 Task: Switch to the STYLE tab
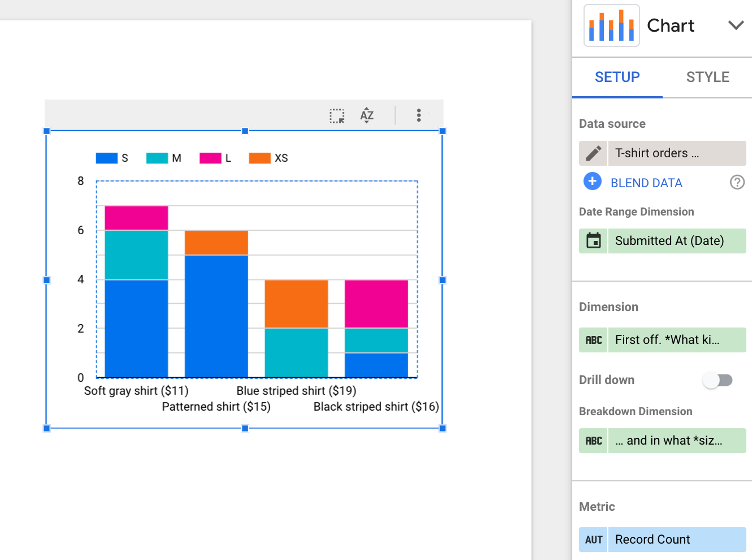707,77
